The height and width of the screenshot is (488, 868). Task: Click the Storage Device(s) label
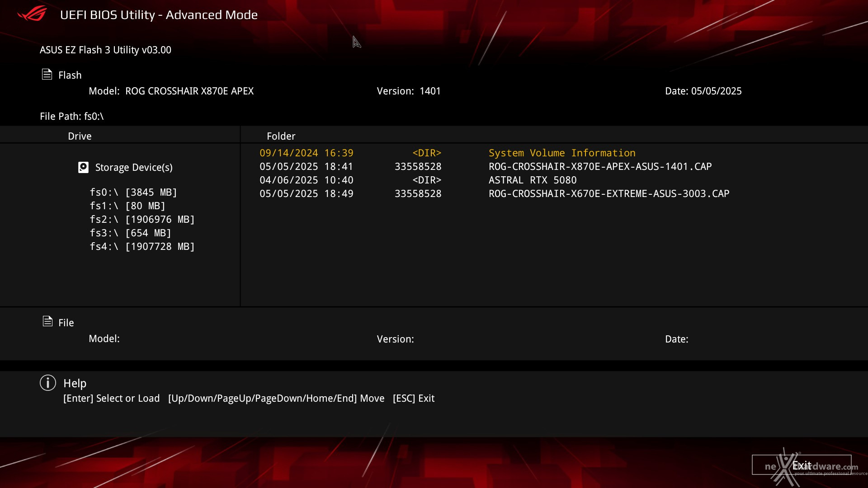(134, 168)
